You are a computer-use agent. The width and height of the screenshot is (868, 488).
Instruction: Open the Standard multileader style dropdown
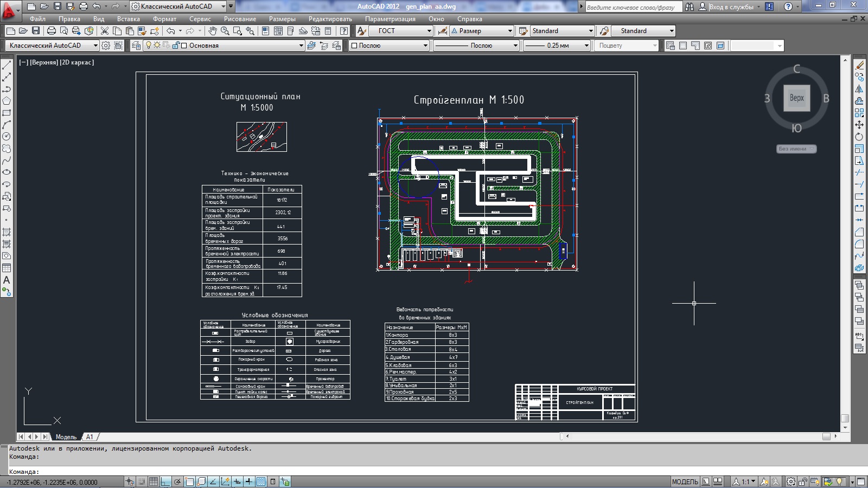click(672, 31)
